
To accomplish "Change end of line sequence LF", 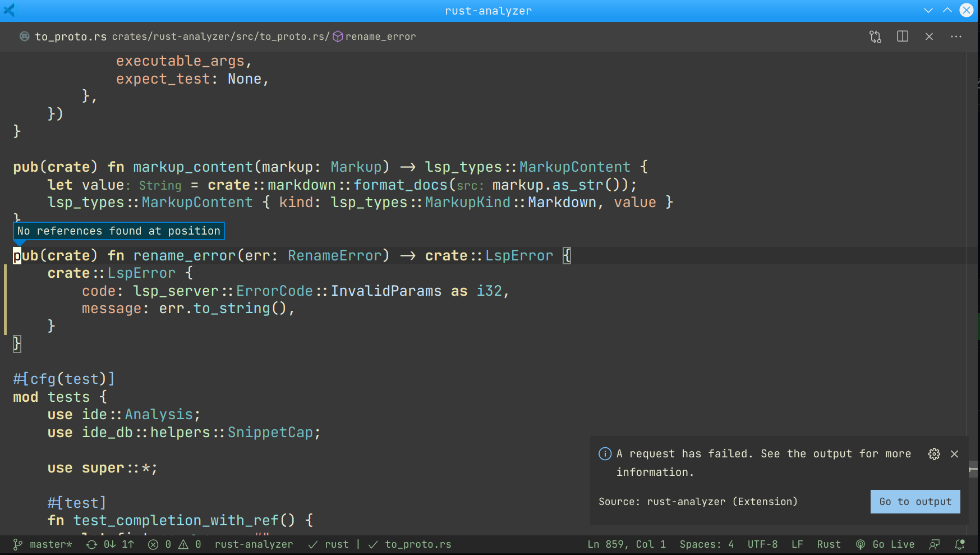I will tap(797, 544).
